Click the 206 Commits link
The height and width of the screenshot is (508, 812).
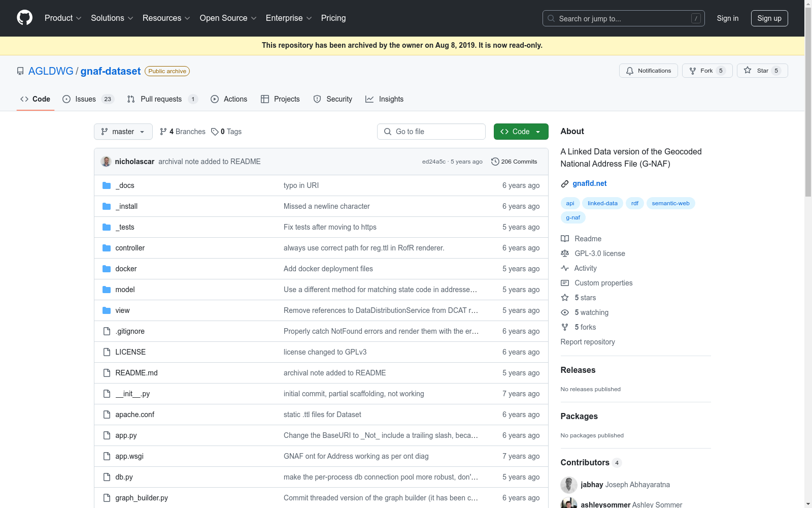click(514, 162)
